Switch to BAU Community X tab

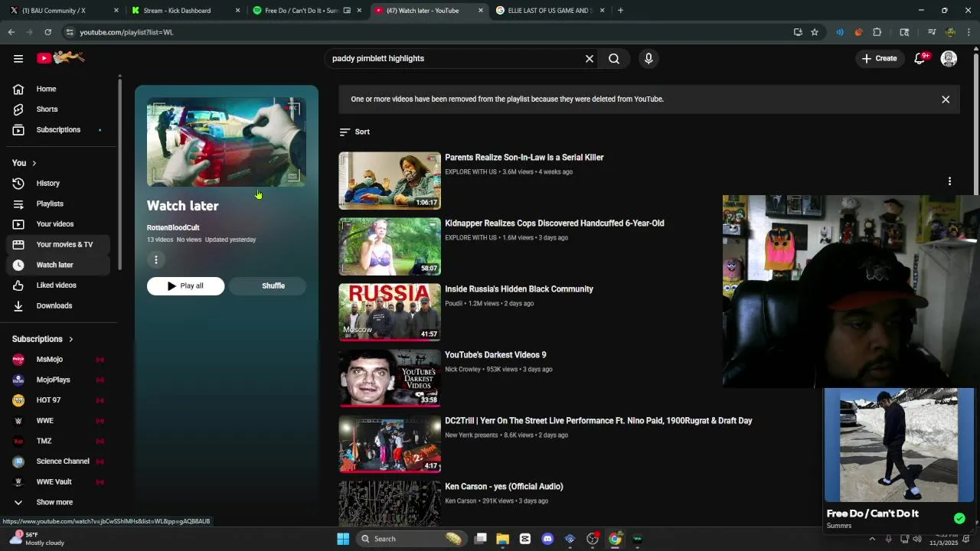[x=61, y=11]
